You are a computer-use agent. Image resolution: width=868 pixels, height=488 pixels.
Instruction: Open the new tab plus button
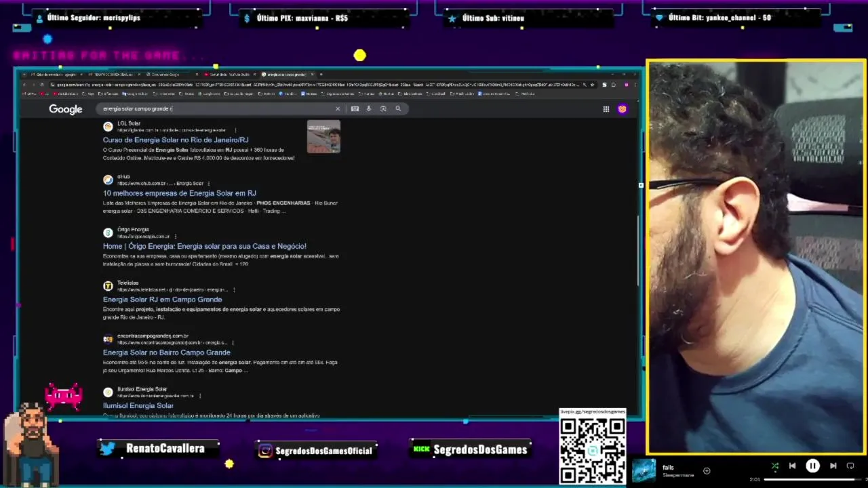click(x=321, y=75)
